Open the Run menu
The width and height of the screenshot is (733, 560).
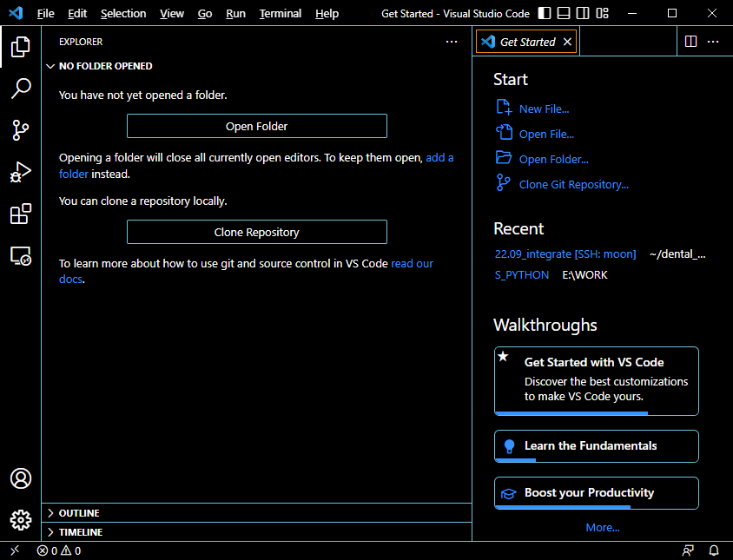click(x=235, y=14)
